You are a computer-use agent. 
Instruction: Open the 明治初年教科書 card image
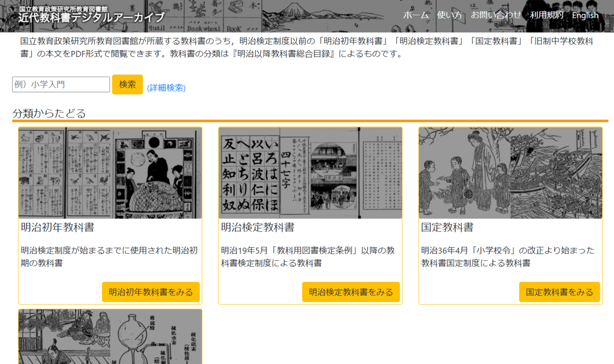tap(110, 173)
